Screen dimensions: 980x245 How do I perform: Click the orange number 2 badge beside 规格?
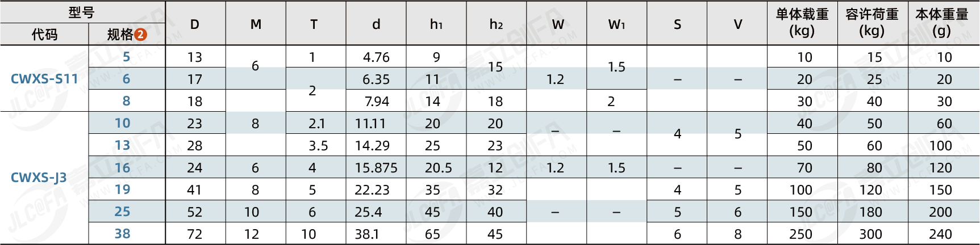[x=141, y=35]
